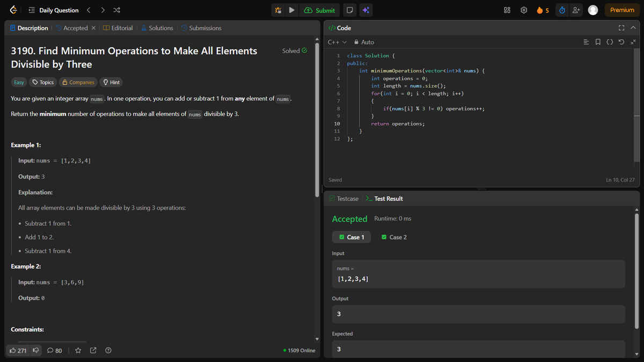644x362 pixels.
Task: Submit the solution
Action: click(x=320, y=10)
